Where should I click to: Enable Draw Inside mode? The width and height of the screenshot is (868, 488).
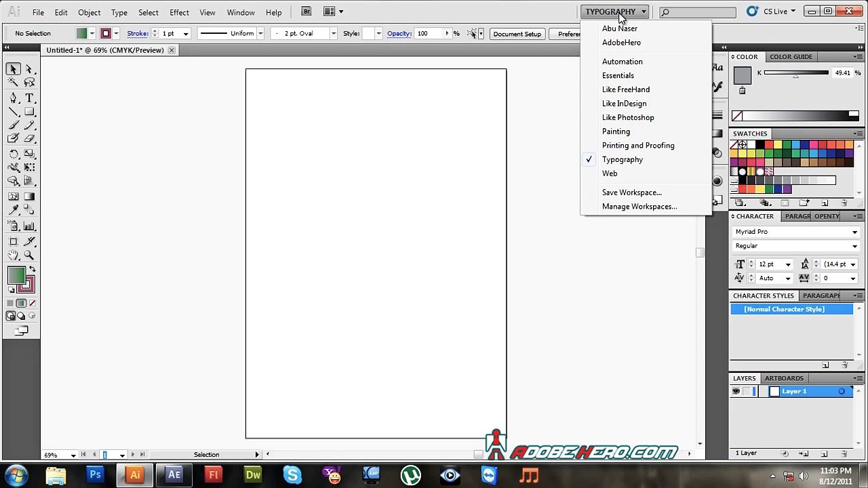coord(32,316)
